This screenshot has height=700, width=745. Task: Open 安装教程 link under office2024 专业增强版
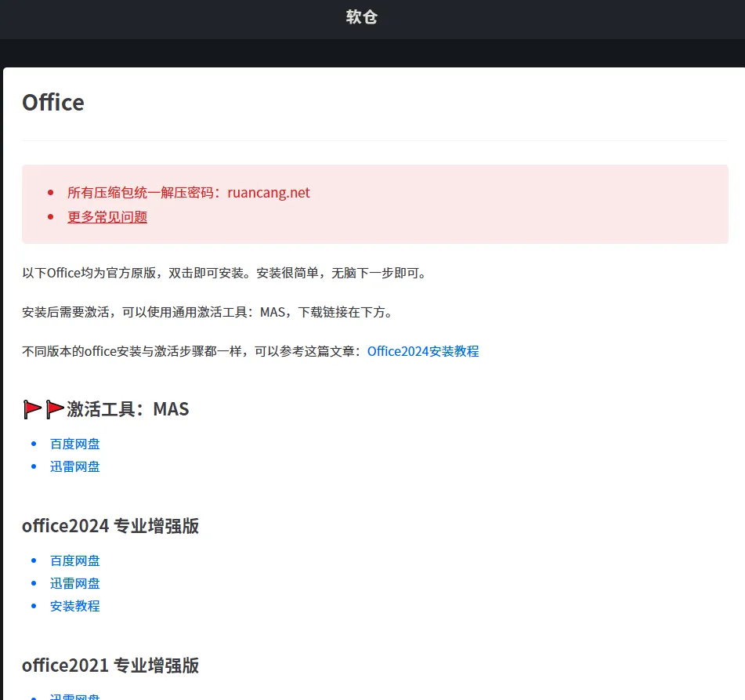pos(75,606)
